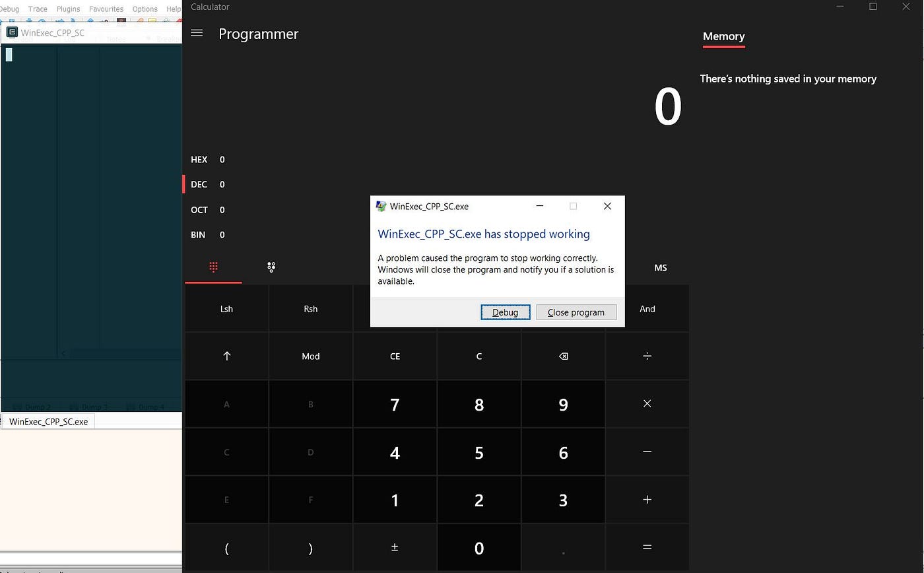Click digit 7 key
The width and height of the screenshot is (924, 573).
(395, 404)
